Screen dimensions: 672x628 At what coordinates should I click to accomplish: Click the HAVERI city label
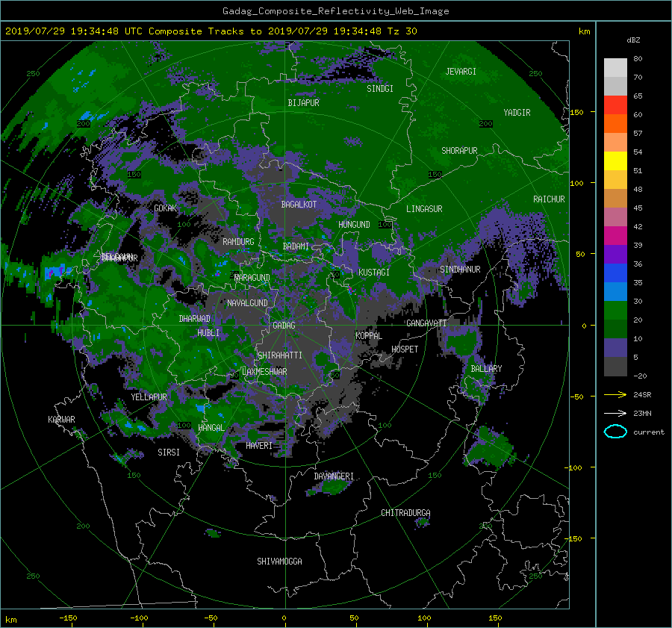[259, 447]
